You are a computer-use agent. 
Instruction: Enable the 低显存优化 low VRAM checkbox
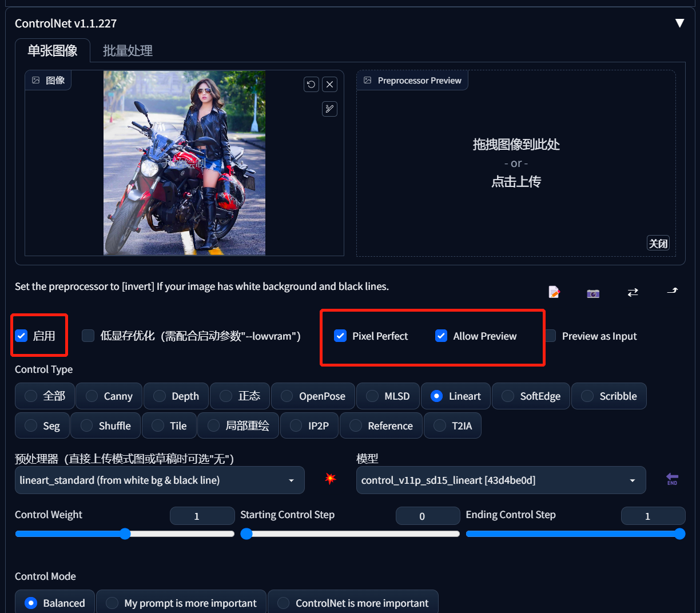[x=88, y=336]
